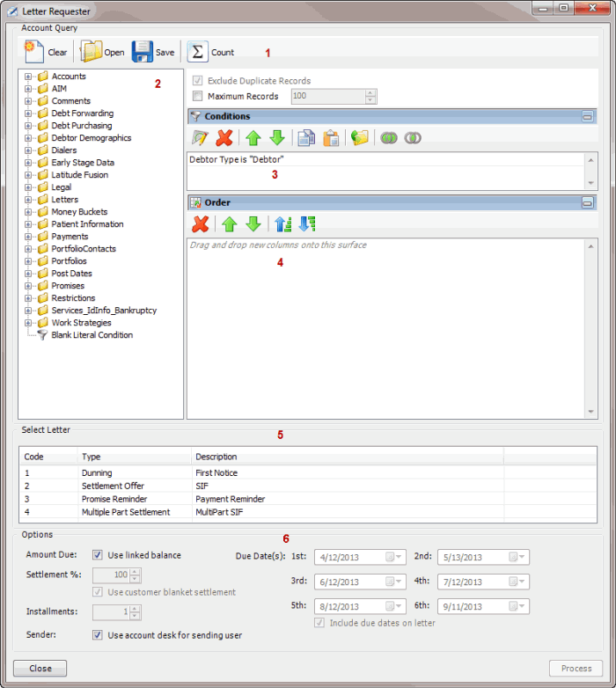616x688 pixels.
Task: Open the 4th due date calendar dropdown
Action: (x=517, y=582)
